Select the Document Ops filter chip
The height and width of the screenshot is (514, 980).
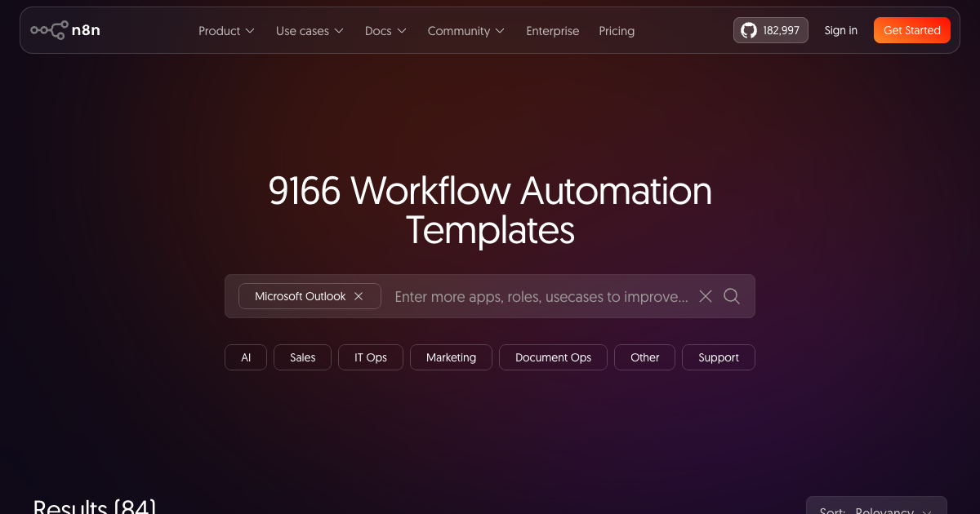(x=553, y=357)
